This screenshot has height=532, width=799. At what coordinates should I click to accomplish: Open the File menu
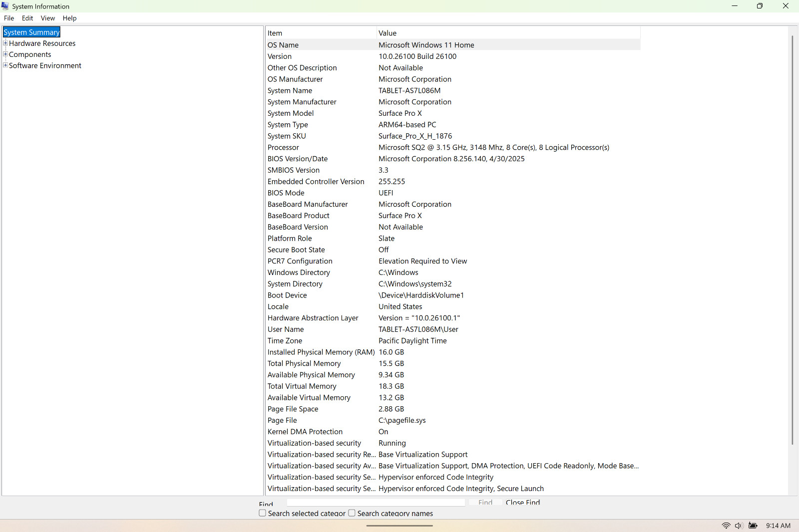(x=9, y=18)
